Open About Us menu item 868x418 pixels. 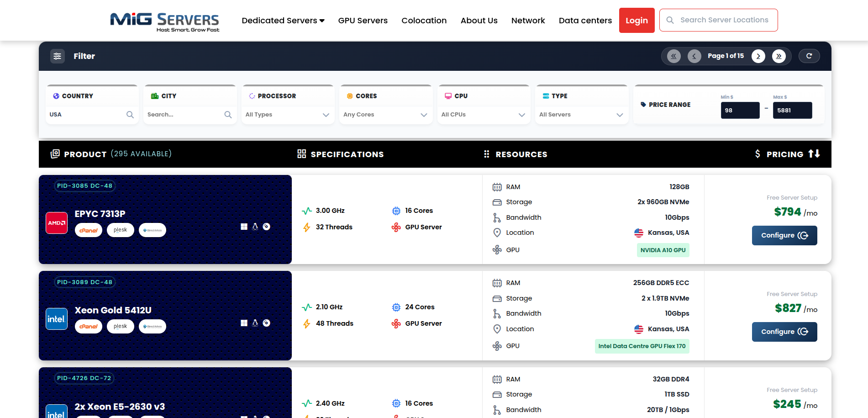(479, 21)
